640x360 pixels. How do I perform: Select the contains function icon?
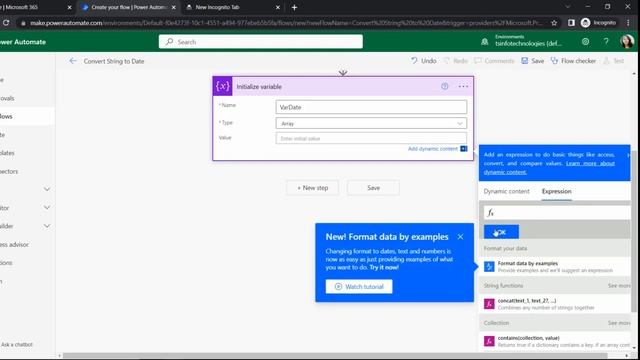click(x=489, y=341)
